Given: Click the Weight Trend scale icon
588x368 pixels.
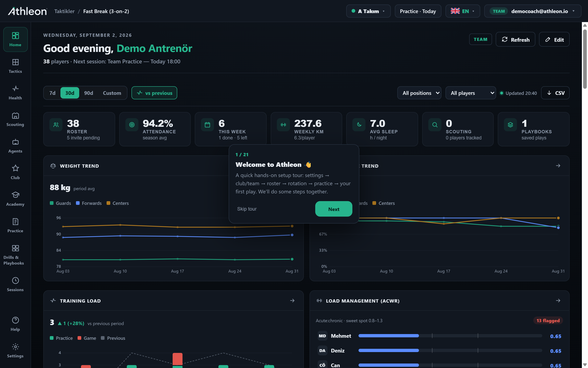Looking at the screenshot, I should point(53,166).
